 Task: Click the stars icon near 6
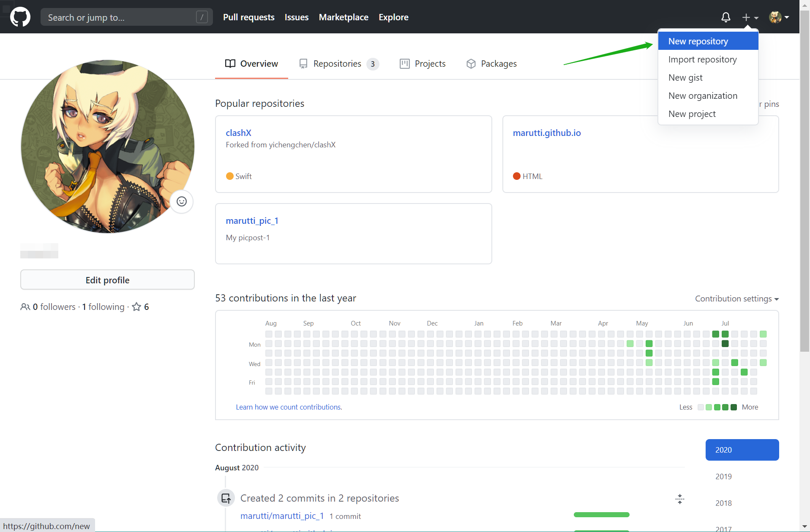click(x=136, y=307)
